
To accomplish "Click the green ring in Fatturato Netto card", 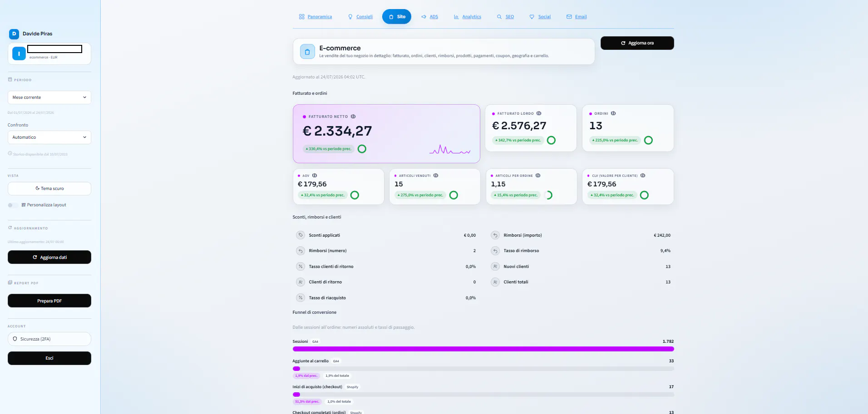I will point(362,149).
